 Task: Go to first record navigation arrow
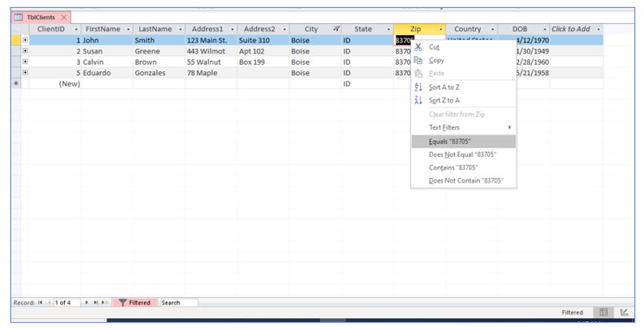point(40,303)
